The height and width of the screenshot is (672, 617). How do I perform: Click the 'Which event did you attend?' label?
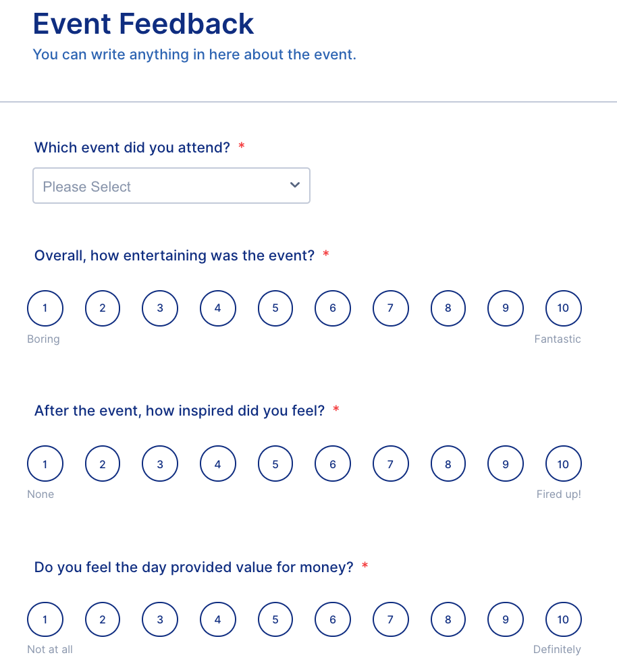pos(132,147)
